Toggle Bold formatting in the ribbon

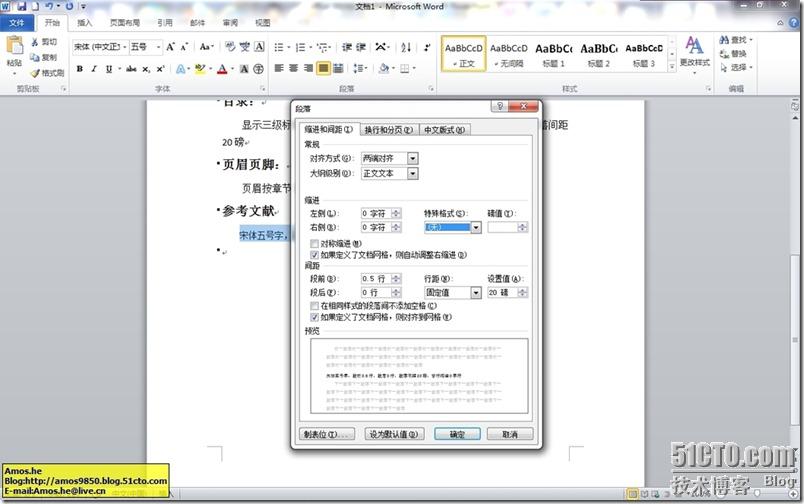point(79,69)
